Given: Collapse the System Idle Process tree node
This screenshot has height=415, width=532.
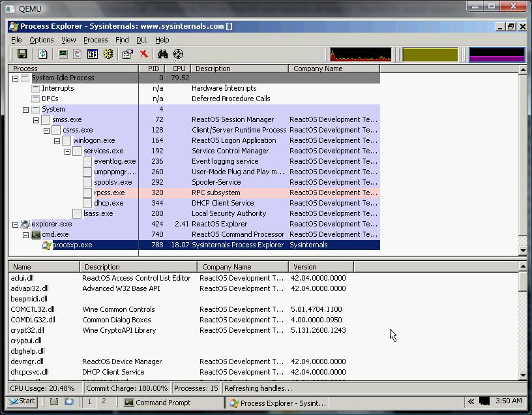Looking at the screenshot, I should 15,78.
